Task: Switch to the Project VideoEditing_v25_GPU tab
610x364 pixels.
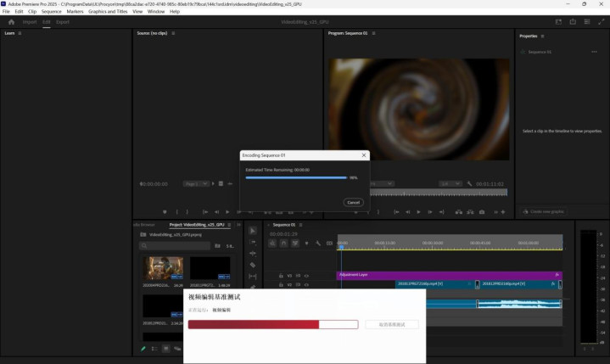Action: [x=197, y=225]
